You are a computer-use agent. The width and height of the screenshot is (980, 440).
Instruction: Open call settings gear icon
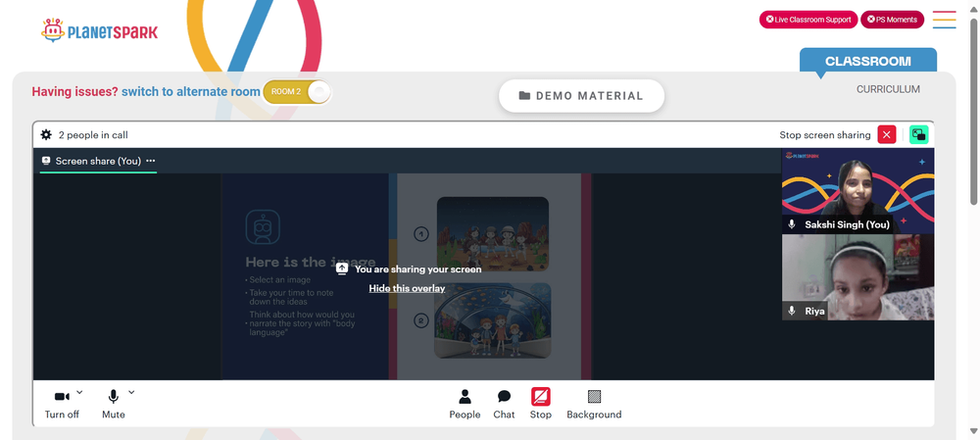coord(46,135)
